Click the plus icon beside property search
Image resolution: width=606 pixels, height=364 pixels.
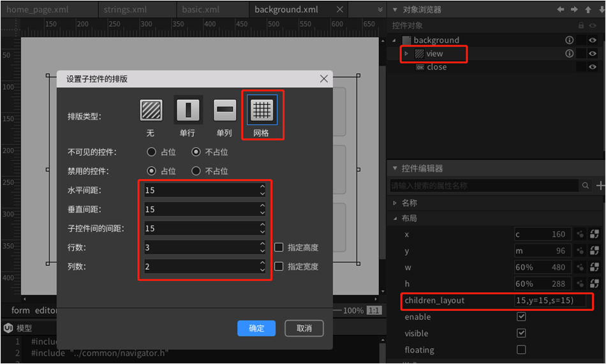(x=600, y=186)
